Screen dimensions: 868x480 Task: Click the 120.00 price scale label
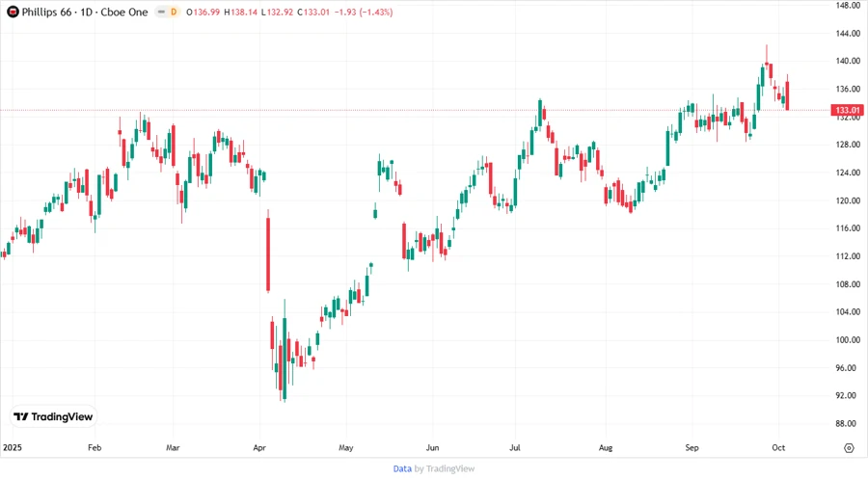tap(848, 200)
